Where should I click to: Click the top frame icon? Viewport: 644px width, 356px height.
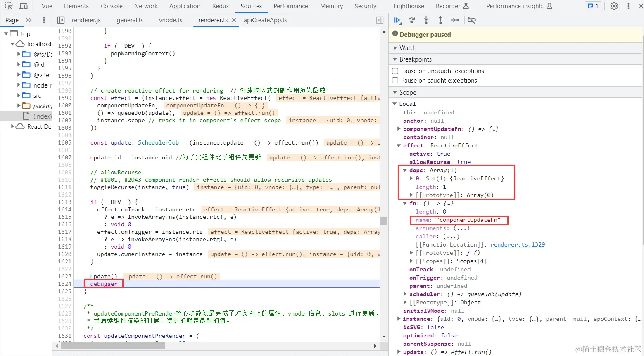[14, 33]
